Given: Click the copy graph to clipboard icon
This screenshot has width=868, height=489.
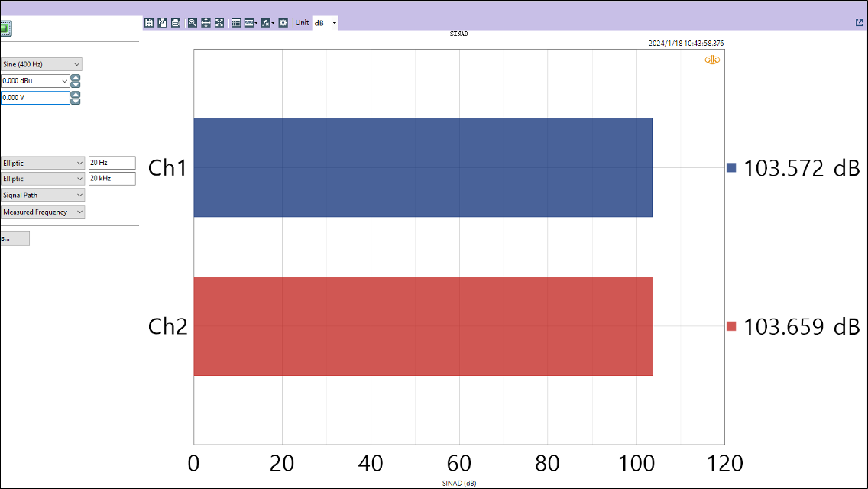Looking at the screenshot, I should (x=162, y=23).
